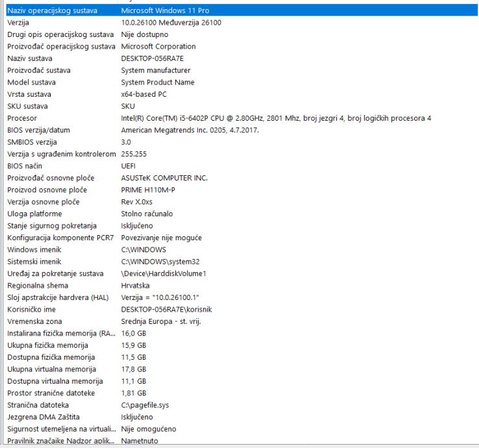Image resolution: width=479 pixels, height=448 pixels.
Task: Click 'SMBIOS verzija' label
Action: coord(32,142)
